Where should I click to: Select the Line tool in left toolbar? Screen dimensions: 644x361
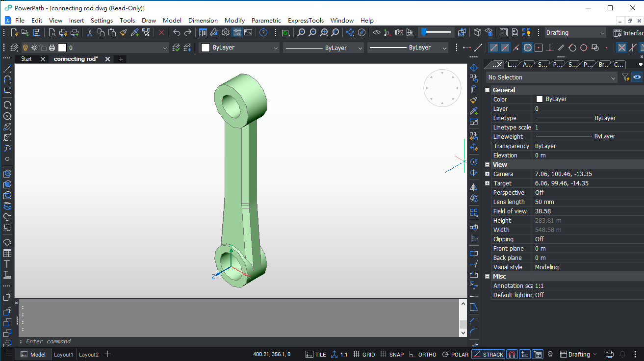[x=7, y=69]
